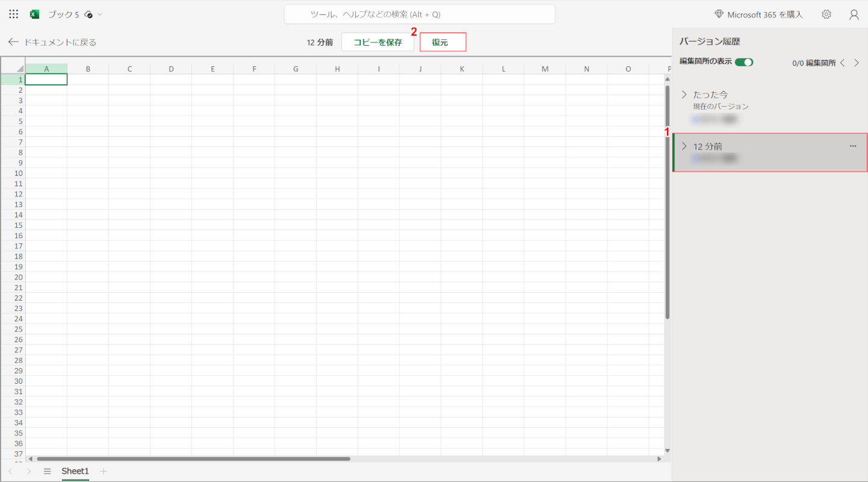Open the ブック 5 file name dropdown
This screenshot has height=482, width=868.
pos(100,14)
